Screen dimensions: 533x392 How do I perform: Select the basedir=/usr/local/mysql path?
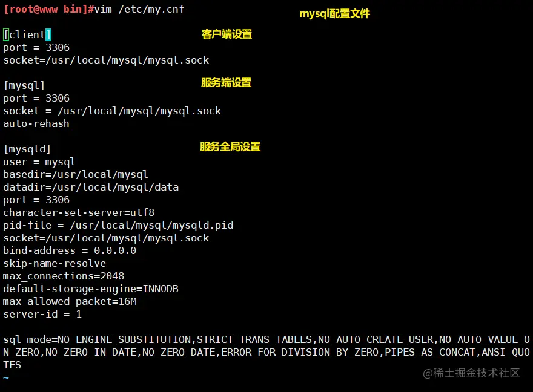pos(74,174)
